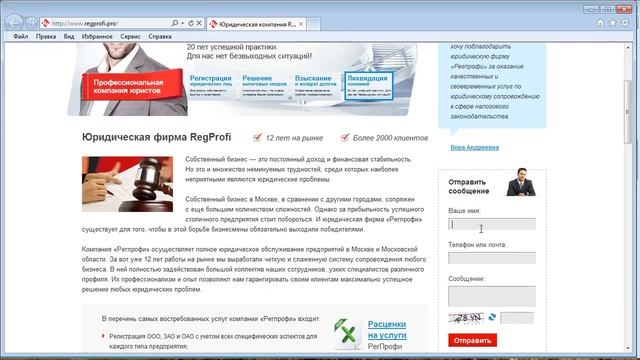Image resolution: width=640 pixels, height=360 pixels.
Task: Click the search magnifier in address bar
Action: coord(175,23)
